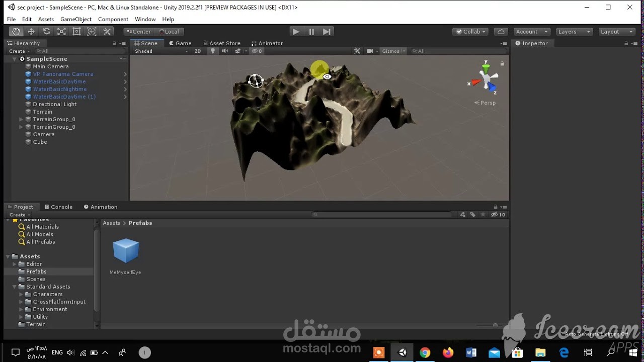Open prefab arrow for WaterBasicNightime
The image size is (644, 362).
pyautogui.click(x=125, y=89)
